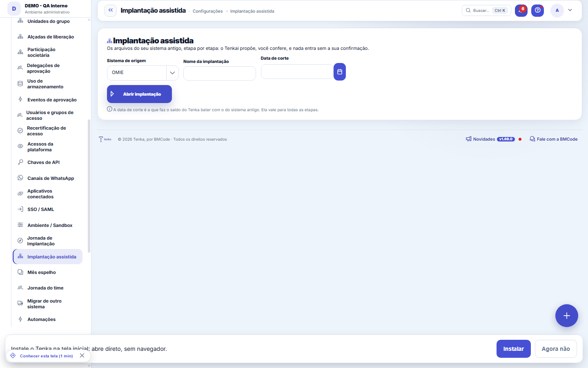Start Conhecer esta tela tour
This screenshot has height=368, width=588.
[x=46, y=356]
